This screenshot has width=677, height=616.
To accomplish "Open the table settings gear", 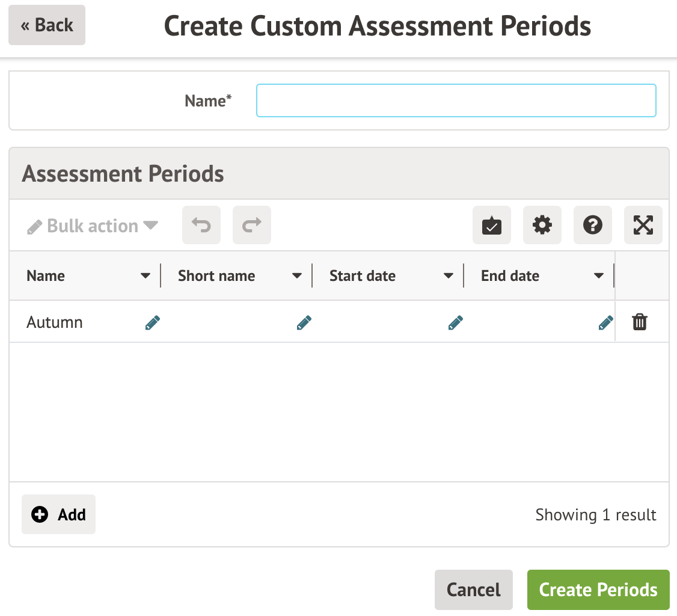I will click(542, 226).
